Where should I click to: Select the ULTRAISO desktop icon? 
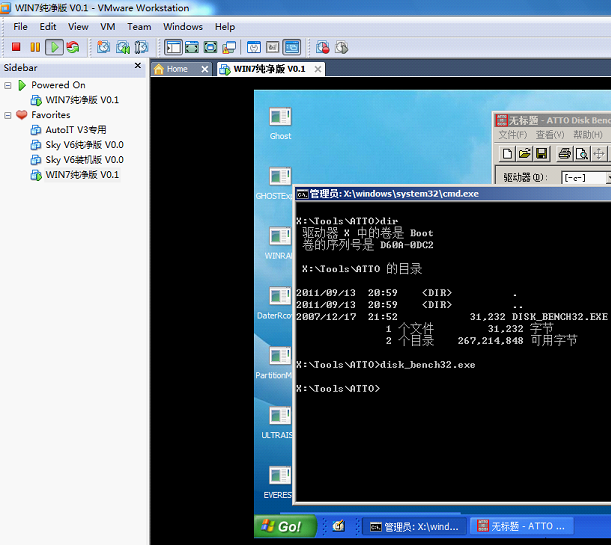click(277, 423)
